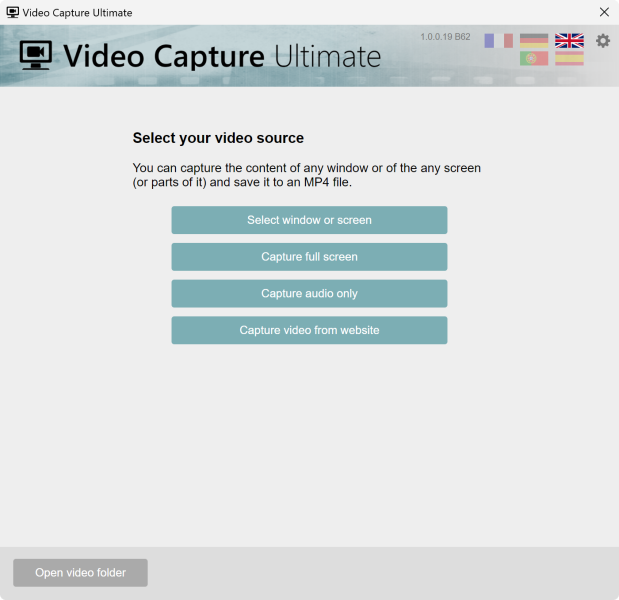Switch language with the French flag

[x=498, y=41]
